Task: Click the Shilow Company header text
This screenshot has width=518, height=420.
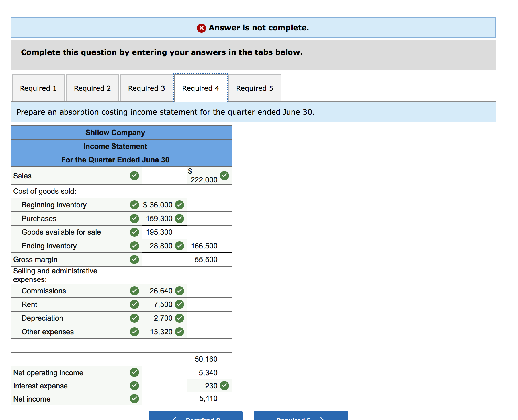Action: click(x=115, y=133)
